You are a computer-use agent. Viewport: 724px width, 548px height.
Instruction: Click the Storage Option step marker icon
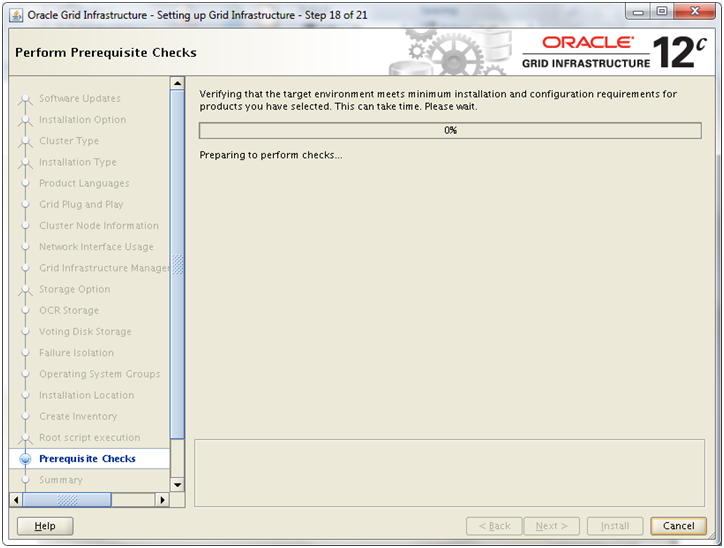[x=25, y=290]
